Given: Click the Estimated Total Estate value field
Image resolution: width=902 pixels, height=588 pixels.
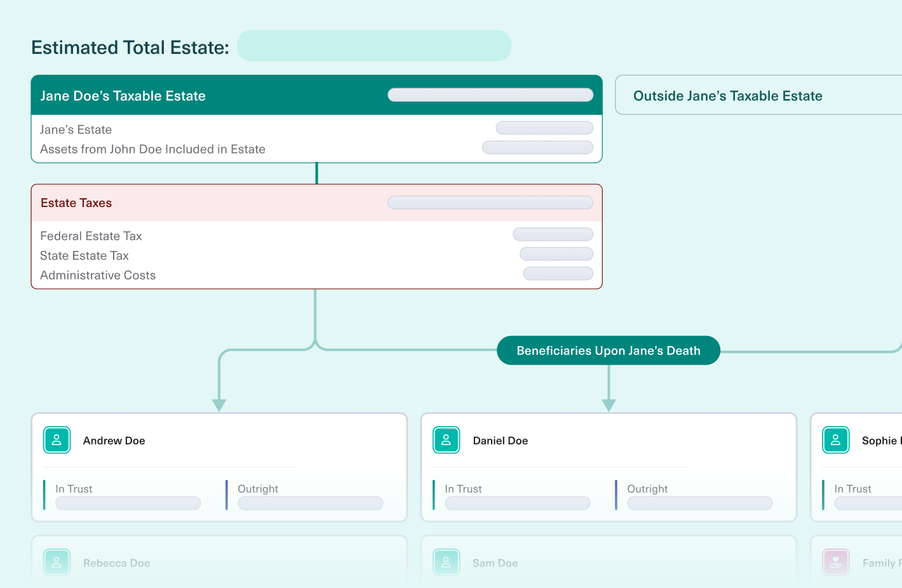Looking at the screenshot, I should 374,46.
